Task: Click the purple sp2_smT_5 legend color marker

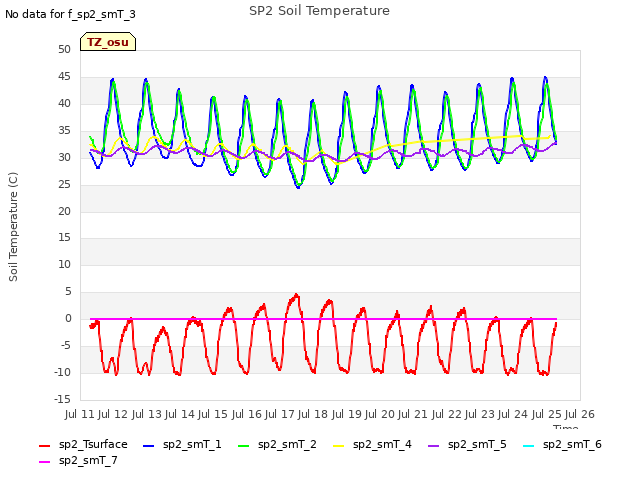Action: pos(433,446)
